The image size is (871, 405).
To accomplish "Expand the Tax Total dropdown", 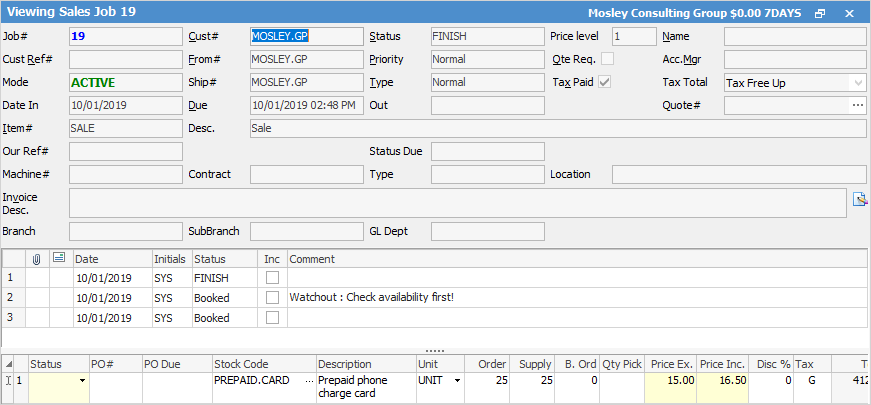I will 858,83.
